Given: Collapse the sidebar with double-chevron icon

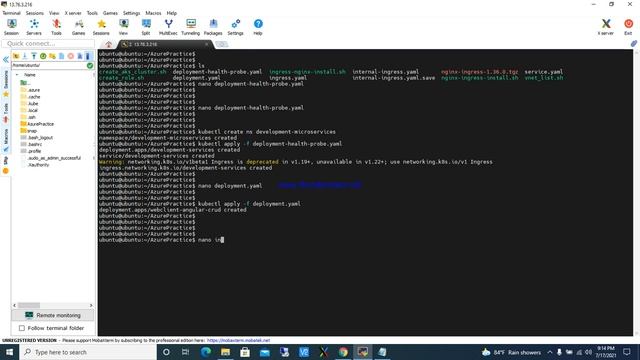Looking at the screenshot, I should point(6,60).
